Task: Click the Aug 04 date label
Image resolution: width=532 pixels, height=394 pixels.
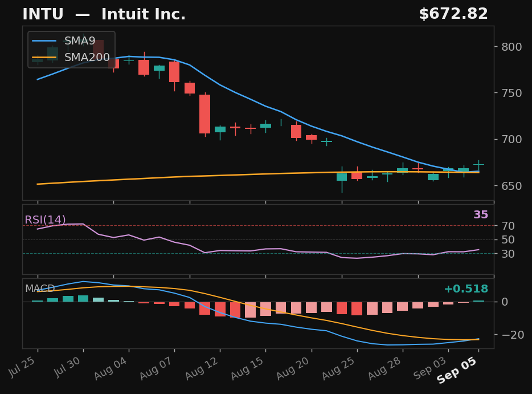Action: [111, 368]
